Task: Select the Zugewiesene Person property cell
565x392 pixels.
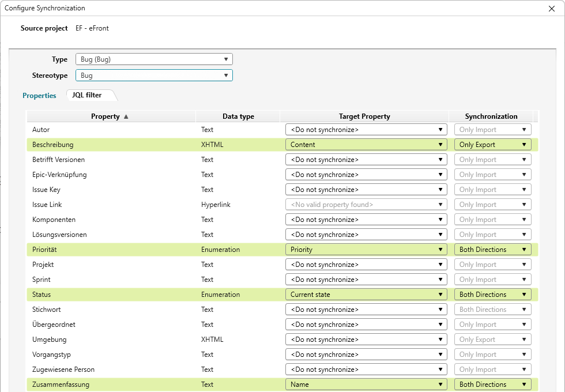Action: pos(111,370)
